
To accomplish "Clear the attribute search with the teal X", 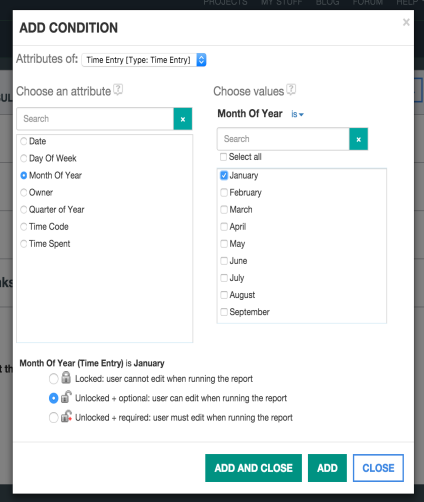I will pyautogui.click(x=183, y=119).
